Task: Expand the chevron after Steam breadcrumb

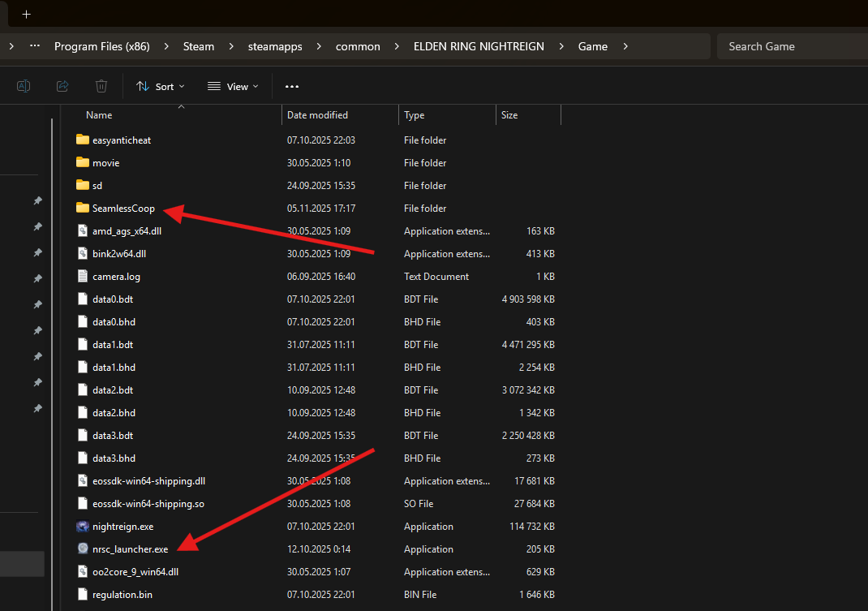Action: click(231, 46)
